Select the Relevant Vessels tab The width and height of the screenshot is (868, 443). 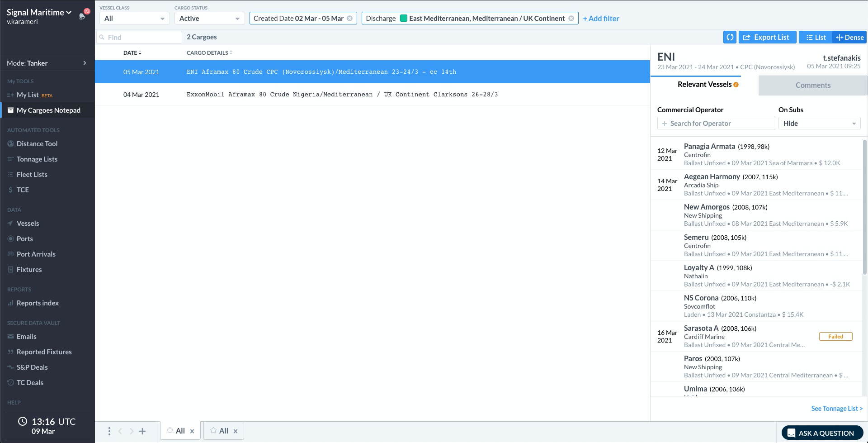pyautogui.click(x=704, y=85)
